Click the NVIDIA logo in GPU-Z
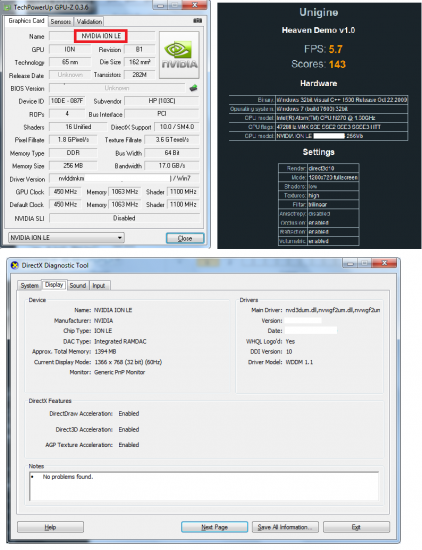The image size is (422, 550). click(179, 55)
